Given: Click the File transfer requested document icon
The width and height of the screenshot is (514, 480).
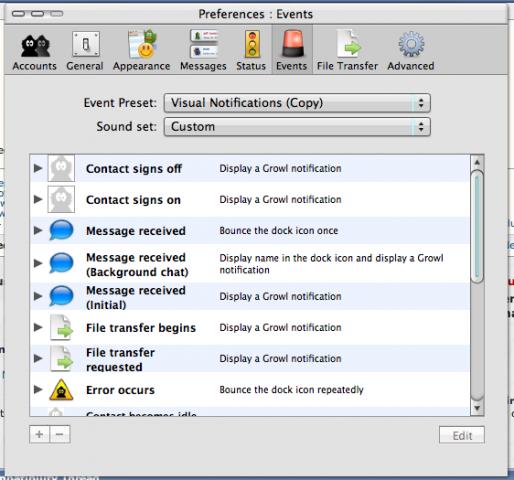Looking at the screenshot, I should click(61, 358).
